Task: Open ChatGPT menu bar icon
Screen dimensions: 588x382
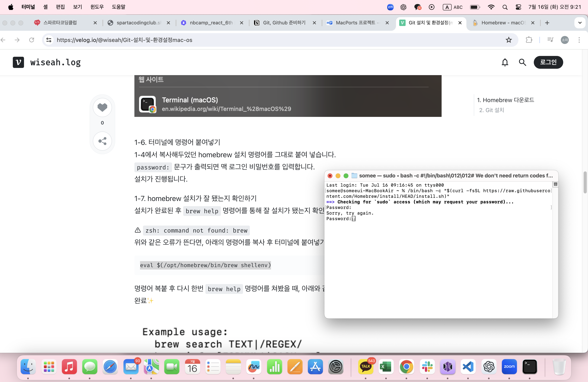Action: pyautogui.click(x=403, y=7)
